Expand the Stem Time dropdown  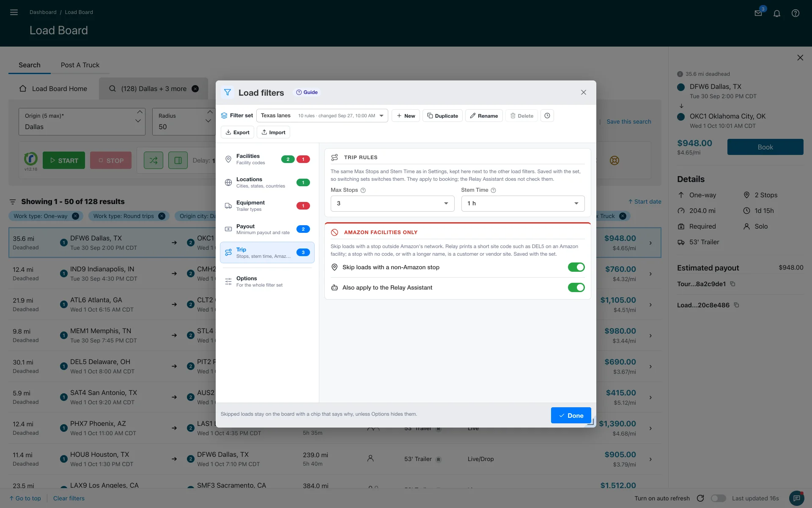click(523, 204)
